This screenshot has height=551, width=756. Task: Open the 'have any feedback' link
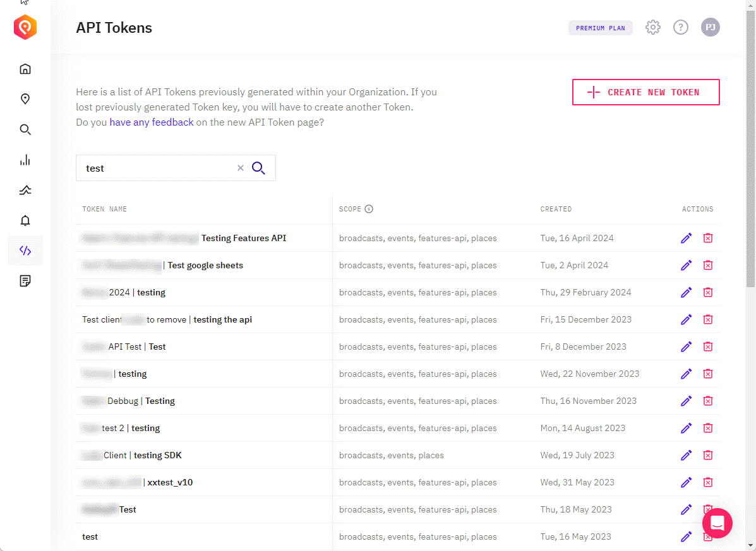pyautogui.click(x=152, y=122)
